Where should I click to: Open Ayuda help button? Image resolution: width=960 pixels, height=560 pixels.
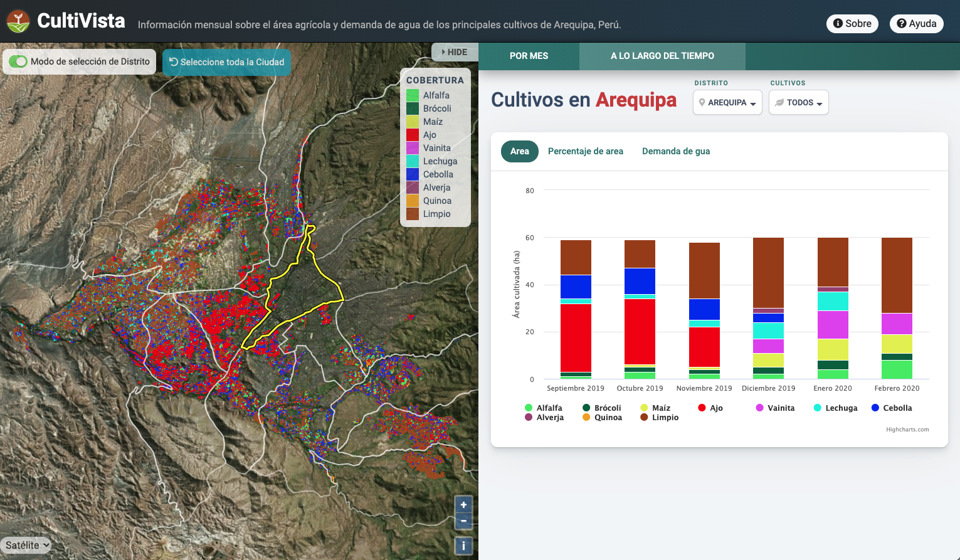[916, 24]
